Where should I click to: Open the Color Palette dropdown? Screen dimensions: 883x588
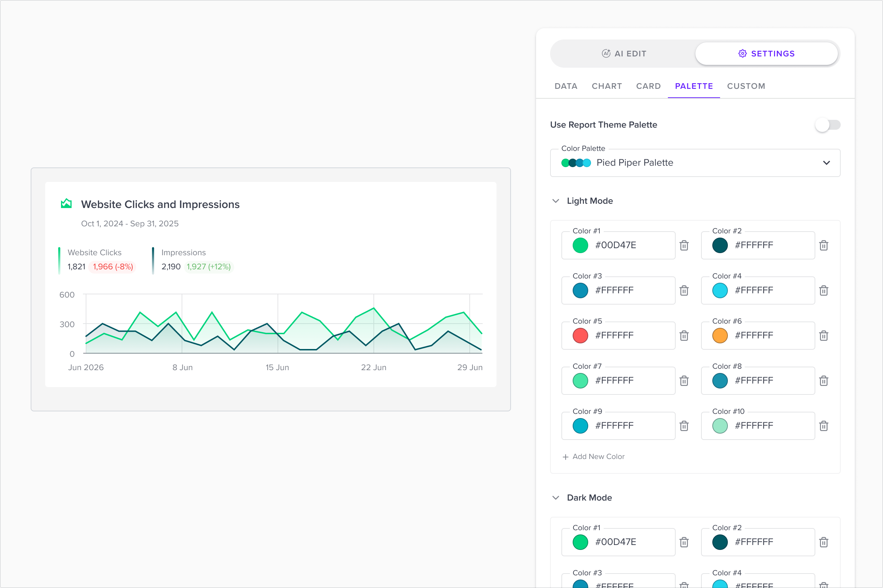tap(695, 163)
